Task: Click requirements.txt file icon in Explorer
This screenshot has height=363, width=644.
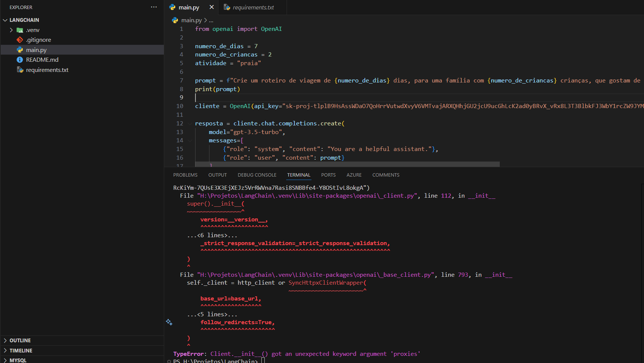Action: [20, 70]
